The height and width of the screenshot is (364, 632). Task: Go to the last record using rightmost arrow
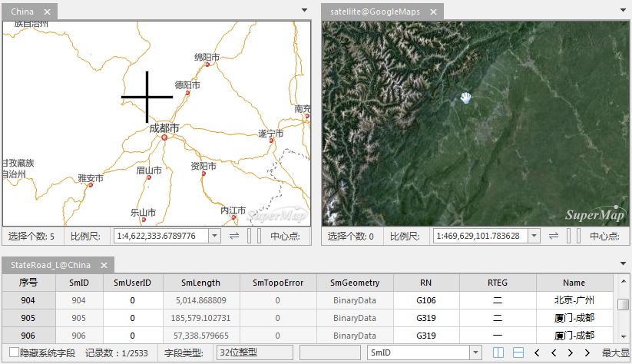coord(587,352)
